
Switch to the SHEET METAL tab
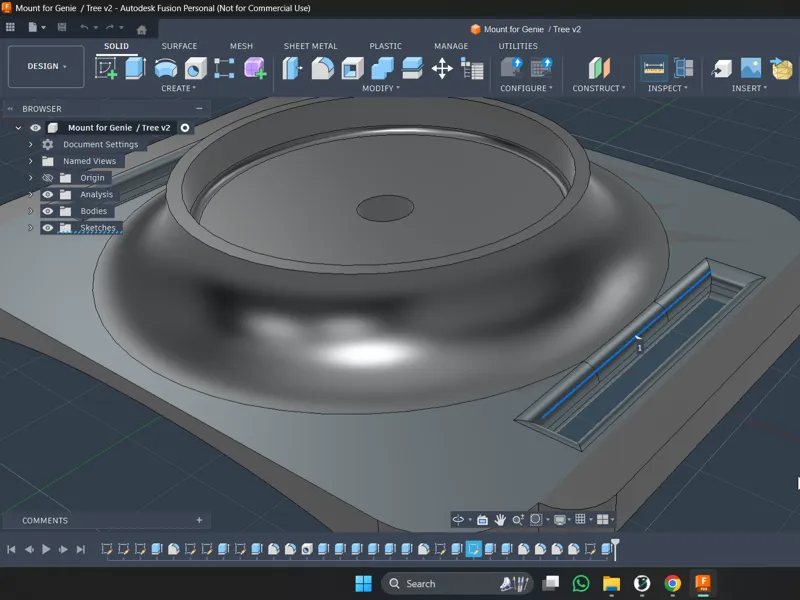tap(310, 46)
